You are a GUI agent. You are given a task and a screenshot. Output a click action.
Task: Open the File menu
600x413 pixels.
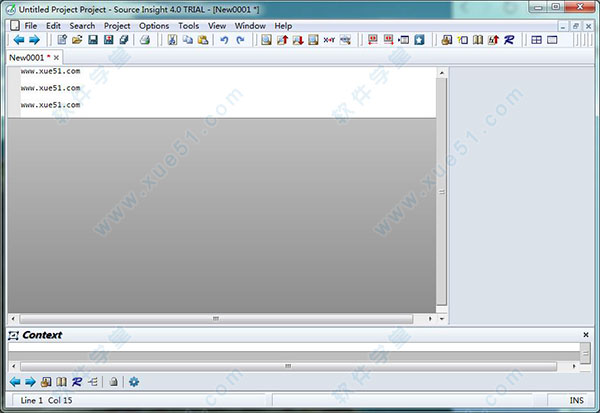[31, 26]
